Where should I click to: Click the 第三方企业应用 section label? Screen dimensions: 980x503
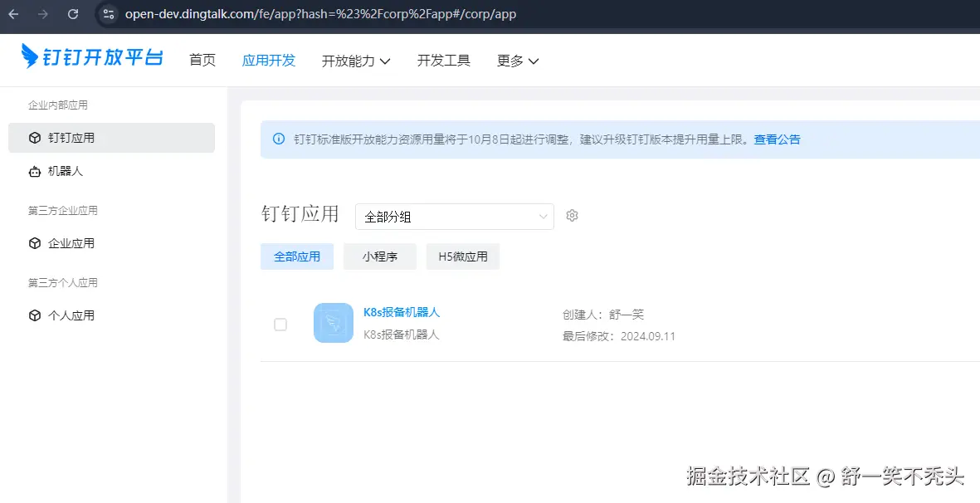[x=63, y=211]
